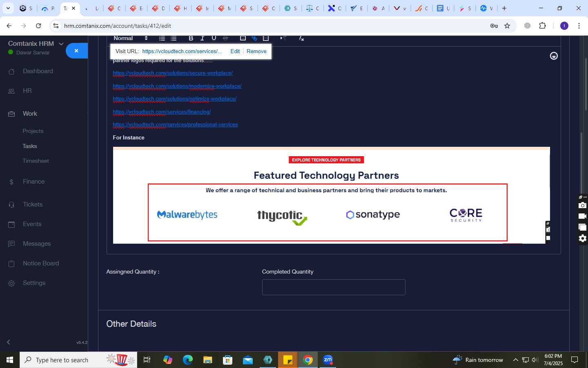Screen dimensions: 588x368
Task: Open Timesheet under Work
Action: (x=36, y=161)
